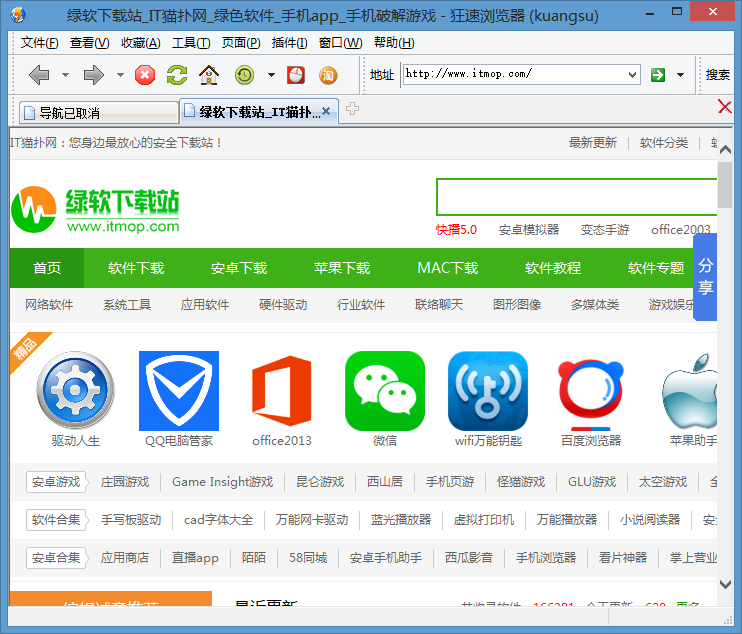The width and height of the screenshot is (742, 634).
Task: Expand the Go button dropdown arrow
Action: (x=680, y=75)
